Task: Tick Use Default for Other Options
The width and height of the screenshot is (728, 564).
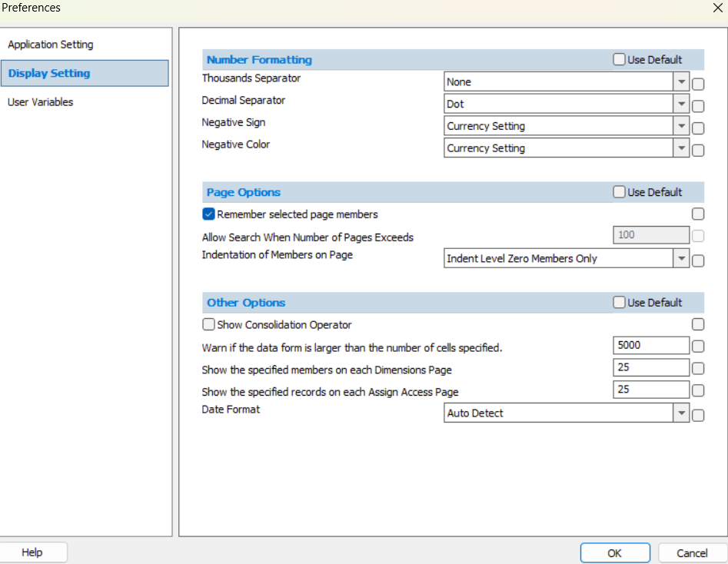Action: 619,303
